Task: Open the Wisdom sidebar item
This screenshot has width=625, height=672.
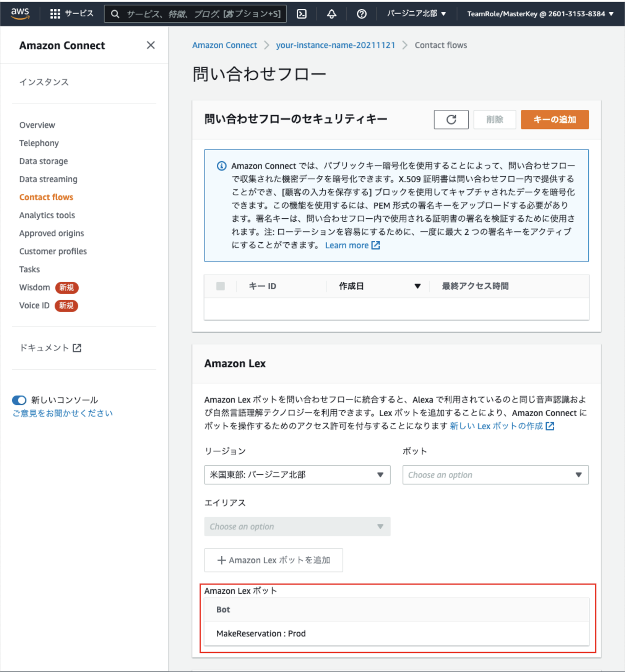Action: 35,288
